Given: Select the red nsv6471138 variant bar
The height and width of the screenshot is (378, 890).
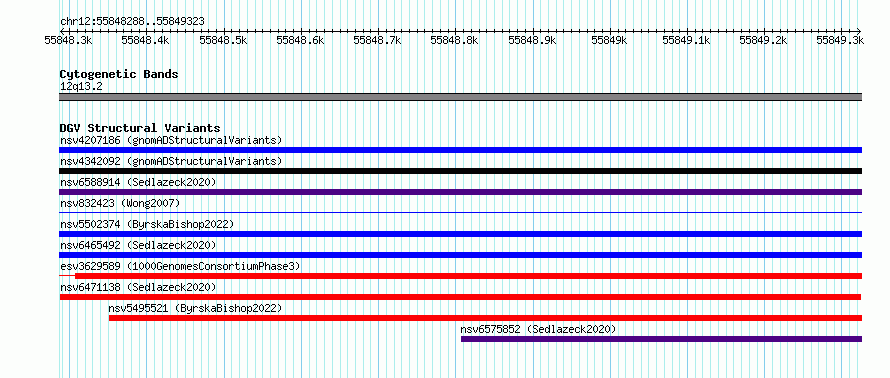Looking at the screenshot, I should [460, 297].
